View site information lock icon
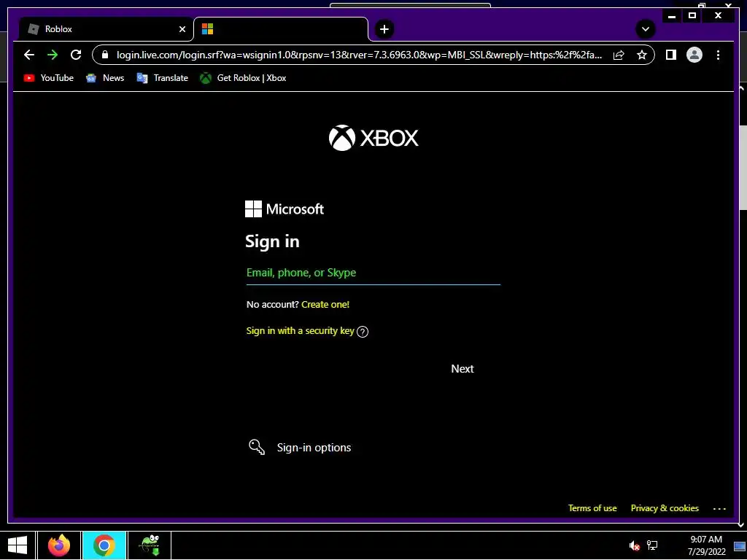 (x=105, y=55)
